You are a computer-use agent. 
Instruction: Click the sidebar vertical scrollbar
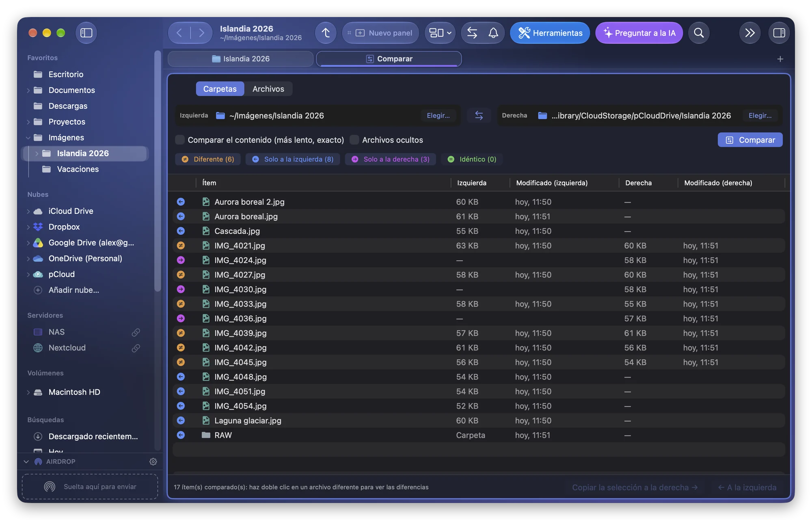(158, 170)
